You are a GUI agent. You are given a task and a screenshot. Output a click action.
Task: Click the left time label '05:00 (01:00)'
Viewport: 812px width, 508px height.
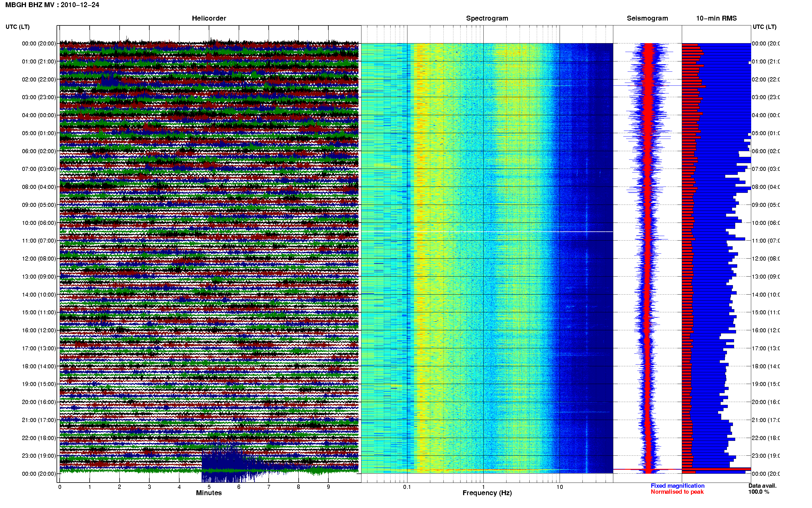click(x=39, y=133)
